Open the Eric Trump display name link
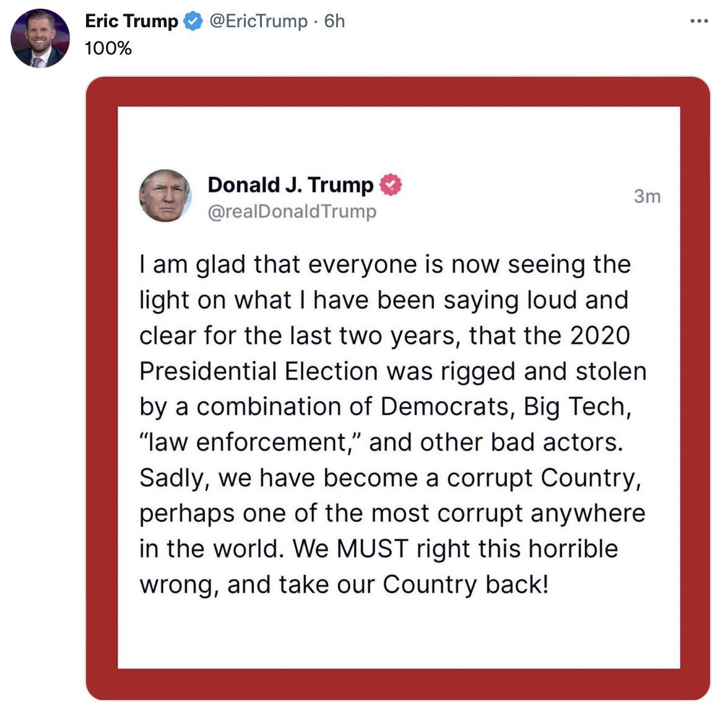This screenshot has height=708, width=728. pos(131,21)
